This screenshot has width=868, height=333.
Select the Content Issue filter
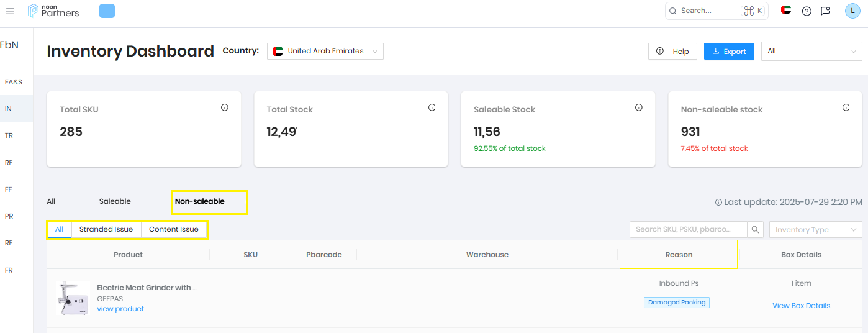[x=174, y=229]
